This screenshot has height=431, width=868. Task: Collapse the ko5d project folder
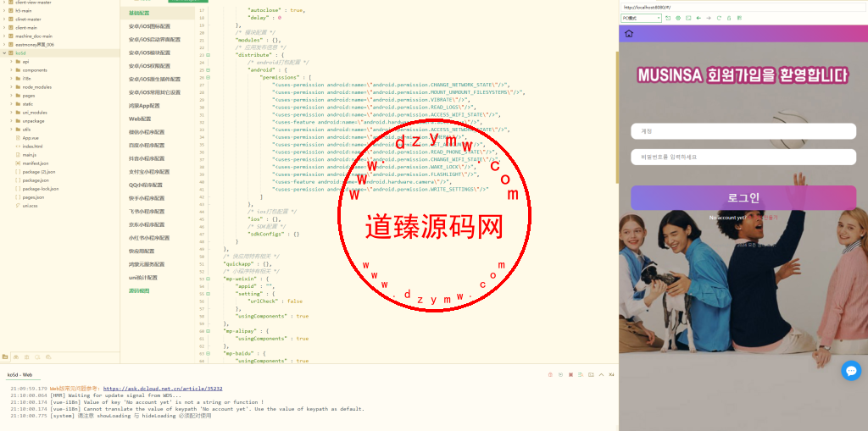4,53
